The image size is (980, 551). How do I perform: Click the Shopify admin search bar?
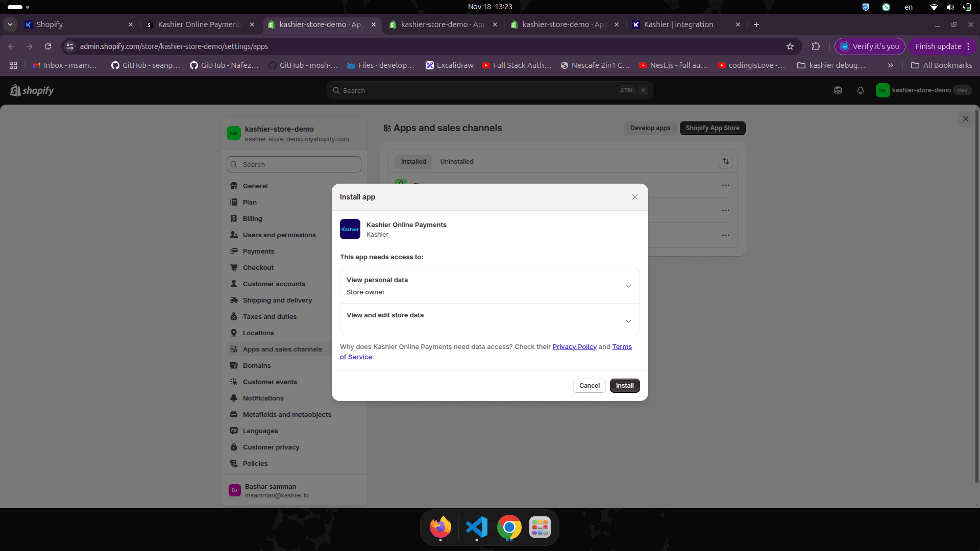(x=489, y=90)
